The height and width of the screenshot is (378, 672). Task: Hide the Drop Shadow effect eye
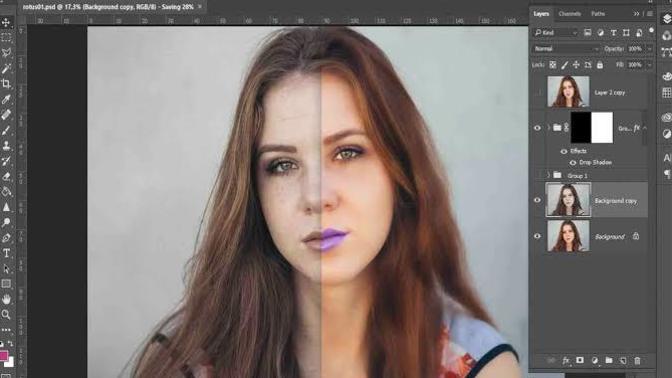(573, 162)
